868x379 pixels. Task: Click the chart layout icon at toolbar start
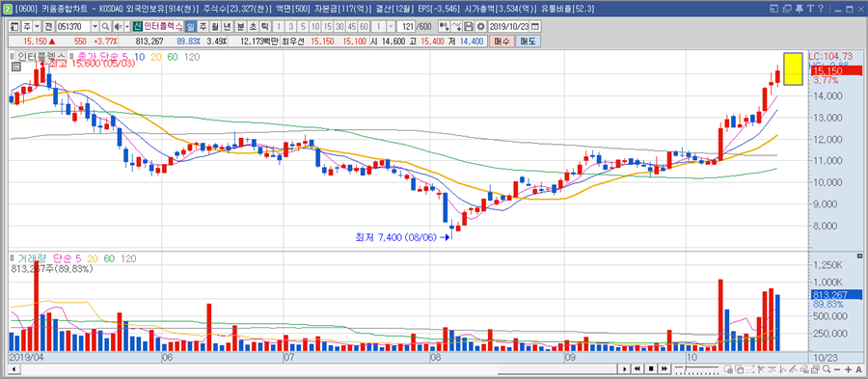[x=14, y=27]
